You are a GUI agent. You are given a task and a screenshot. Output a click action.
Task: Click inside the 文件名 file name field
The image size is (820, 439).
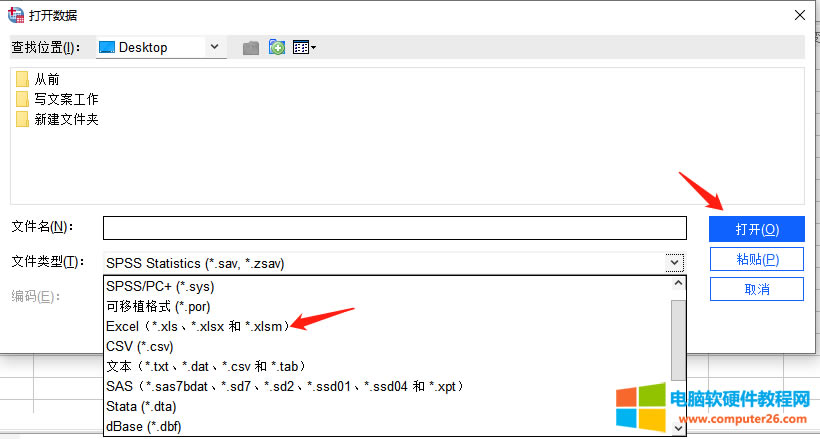(x=394, y=228)
